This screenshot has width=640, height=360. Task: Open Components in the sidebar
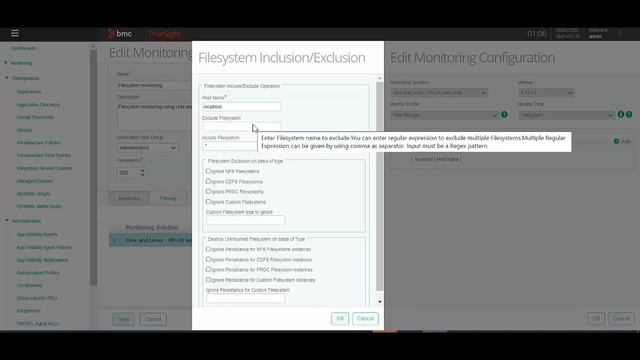point(29,285)
